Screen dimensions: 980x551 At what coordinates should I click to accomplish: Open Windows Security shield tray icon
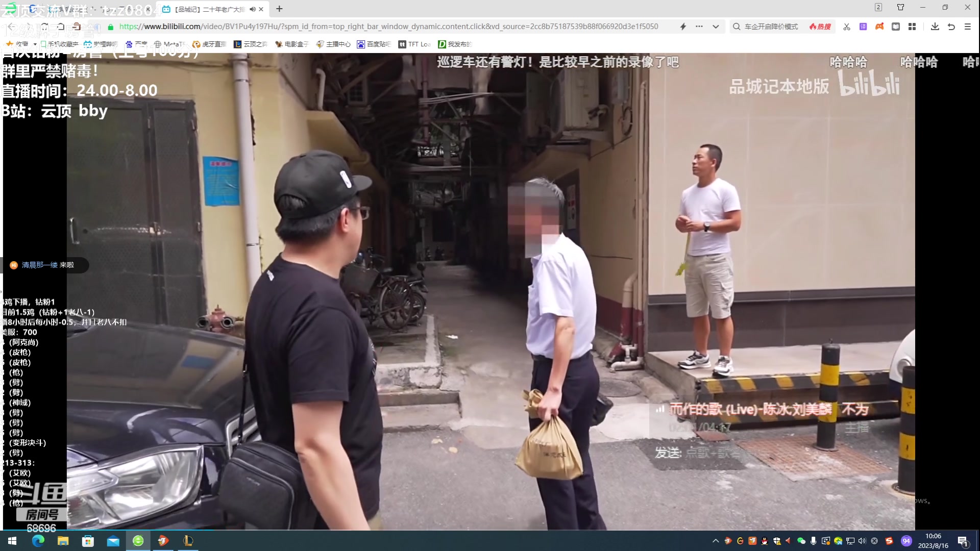pos(776,541)
